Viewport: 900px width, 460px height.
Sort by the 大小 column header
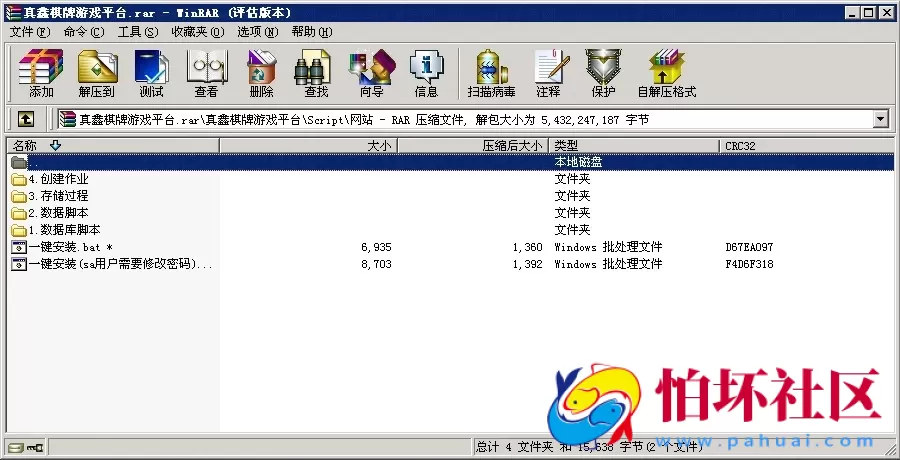tap(308, 146)
